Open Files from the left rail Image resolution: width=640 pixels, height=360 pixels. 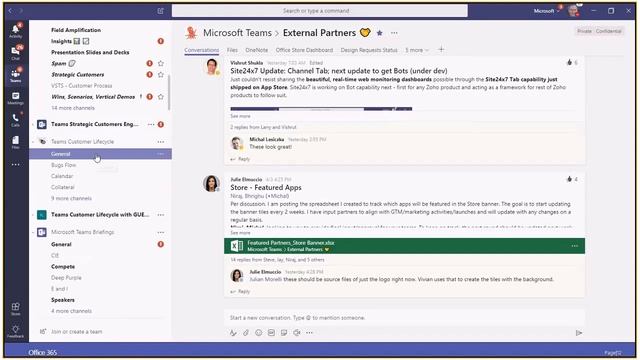coord(16,142)
